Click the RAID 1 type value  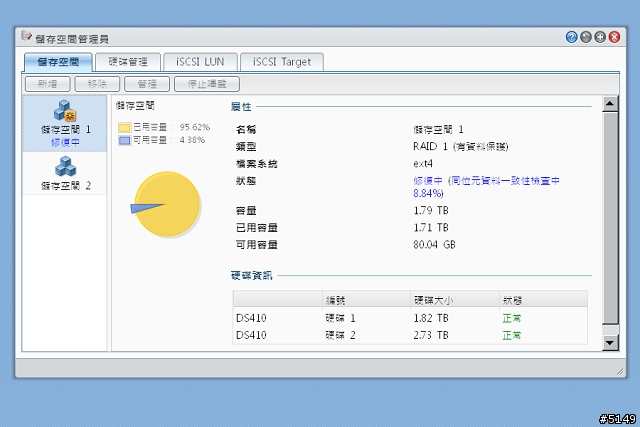pyautogui.click(x=461, y=147)
